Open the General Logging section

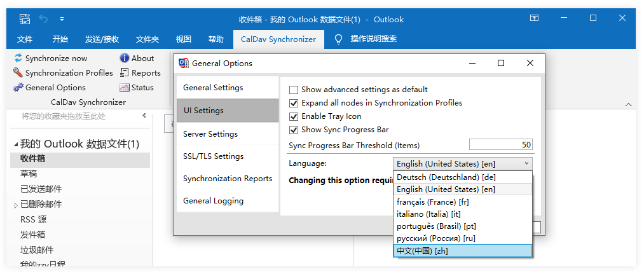click(x=228, y=201)
